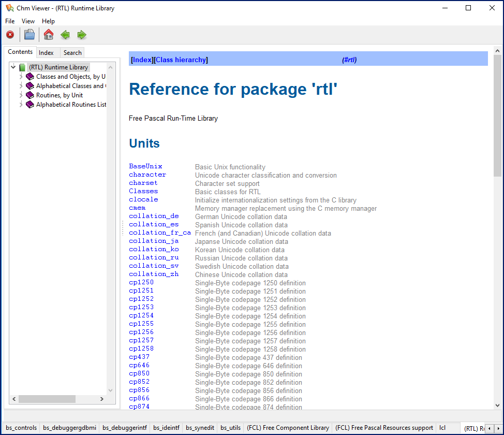504x435 pixels.
Task: Open the cp866 unit link
Action: coord(139,399)
